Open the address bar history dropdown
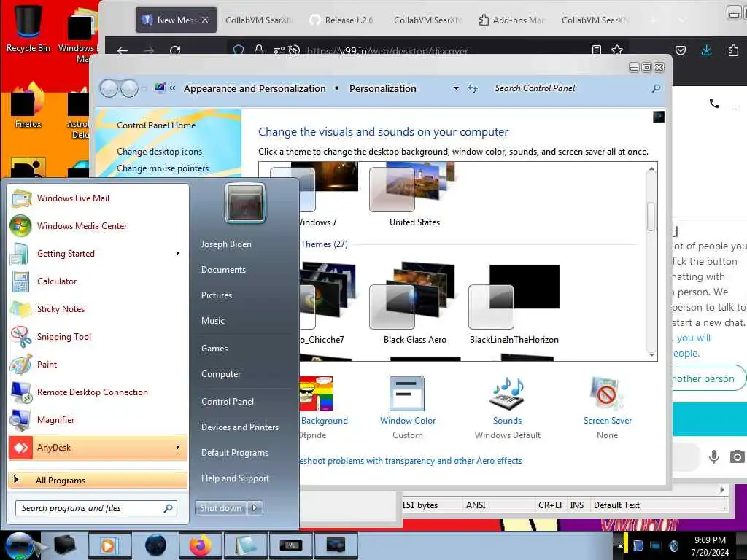 coord(456,88)
